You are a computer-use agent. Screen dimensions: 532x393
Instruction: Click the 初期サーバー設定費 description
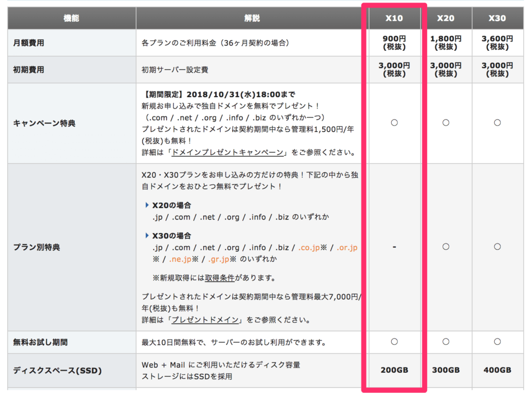(x=175, y=70)
